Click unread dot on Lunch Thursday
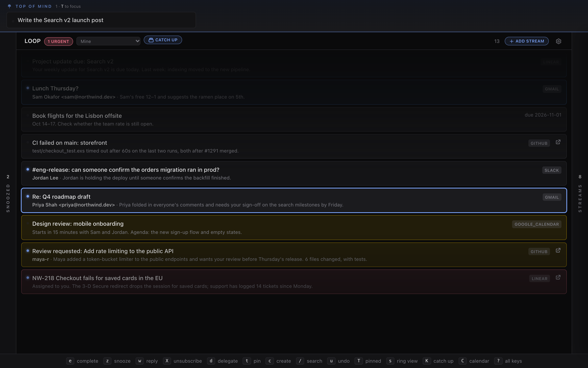The width and height of the screenshot is (588, 368). pyautogui.click(x=28, y=88)
